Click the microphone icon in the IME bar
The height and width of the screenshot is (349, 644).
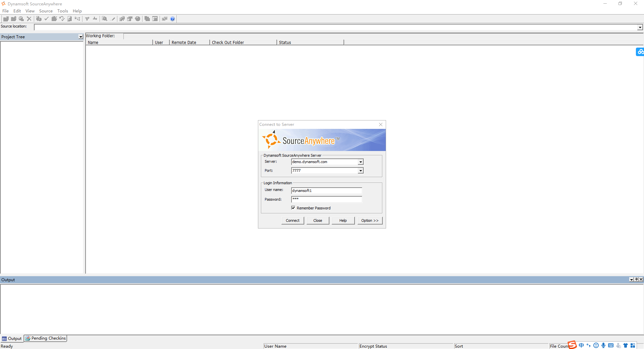pyautogui.click(x=603, y=345)
